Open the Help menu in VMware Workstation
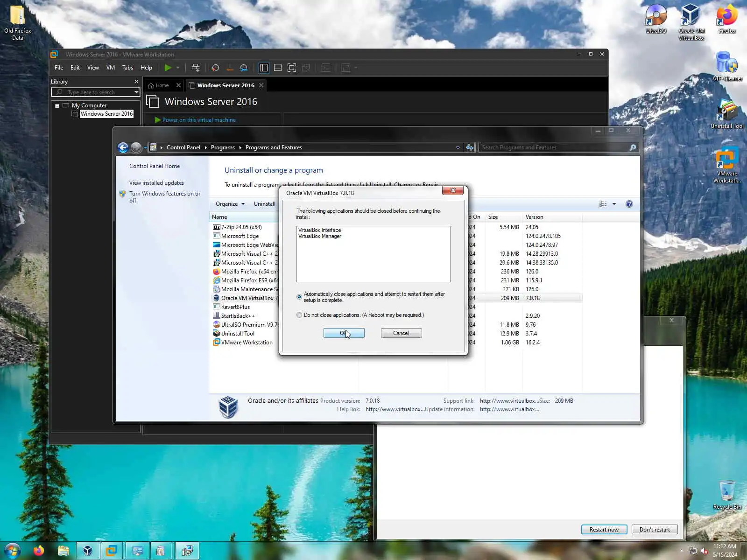 click(146, 68)
